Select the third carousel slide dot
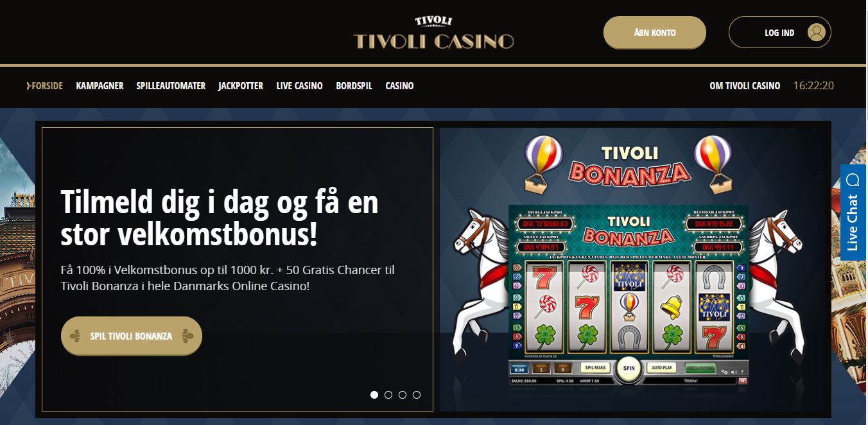 click(x=403, y=395)
